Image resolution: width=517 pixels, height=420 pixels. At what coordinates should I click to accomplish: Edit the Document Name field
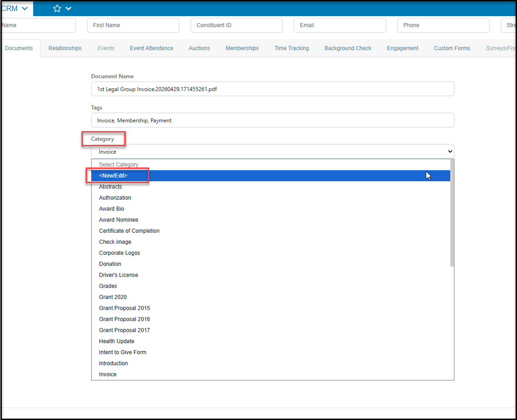click(x=273, y=89)
